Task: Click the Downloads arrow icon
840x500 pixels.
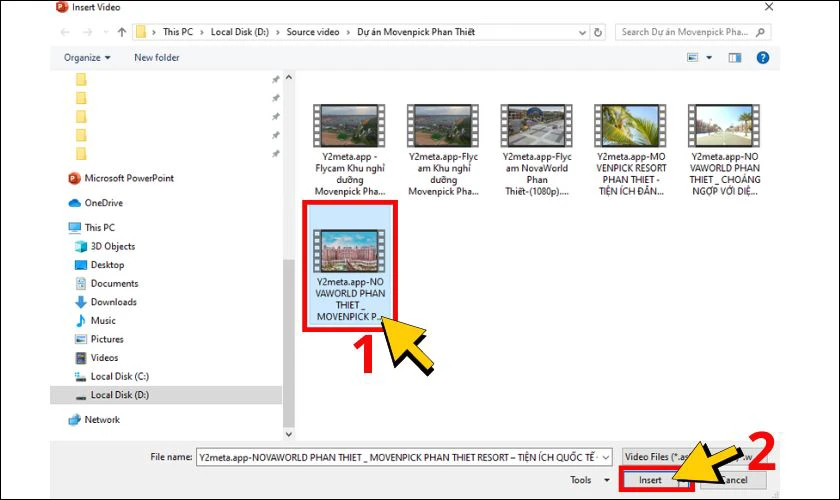Action: (x=81, y=302)
